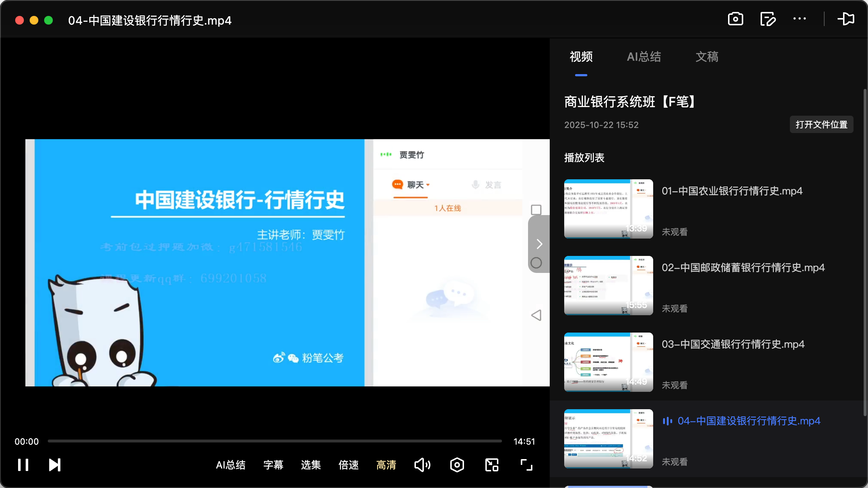
Task: Open the notes/edit icon in title bar
Action: (x=768, y=19)
